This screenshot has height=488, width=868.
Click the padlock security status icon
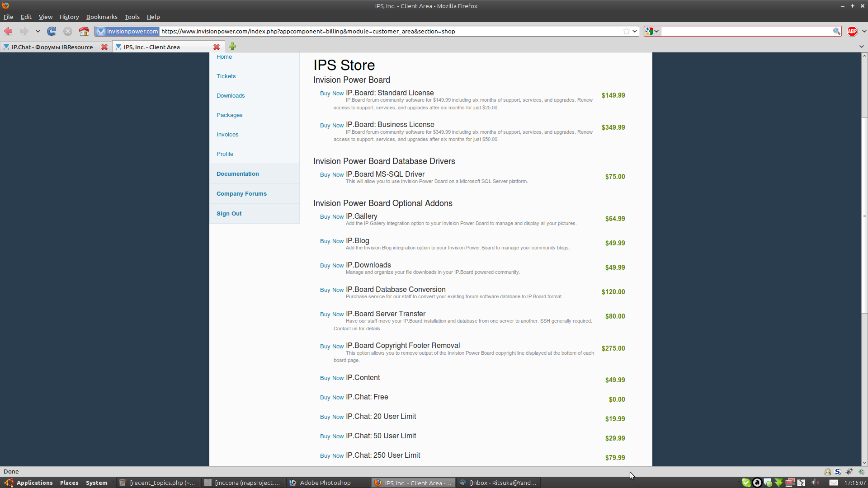pos(827,472)
